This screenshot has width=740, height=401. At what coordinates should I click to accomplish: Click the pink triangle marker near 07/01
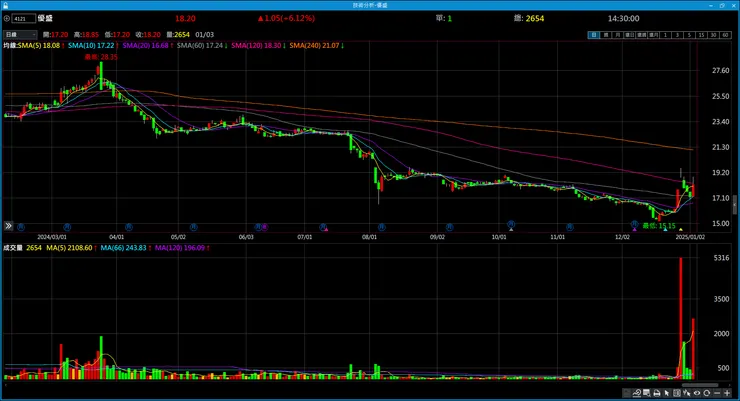click(326, 229)
